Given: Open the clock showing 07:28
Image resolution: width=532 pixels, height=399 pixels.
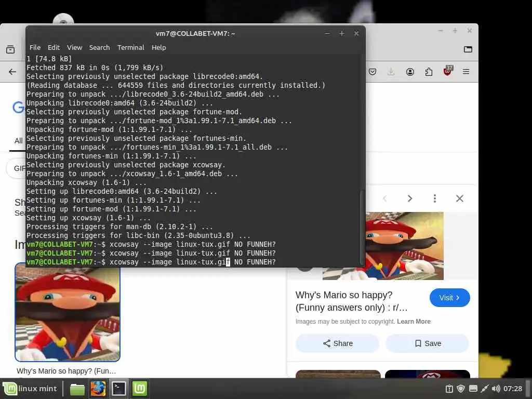Looking at the screenshot, I should [x=513, y=389].
